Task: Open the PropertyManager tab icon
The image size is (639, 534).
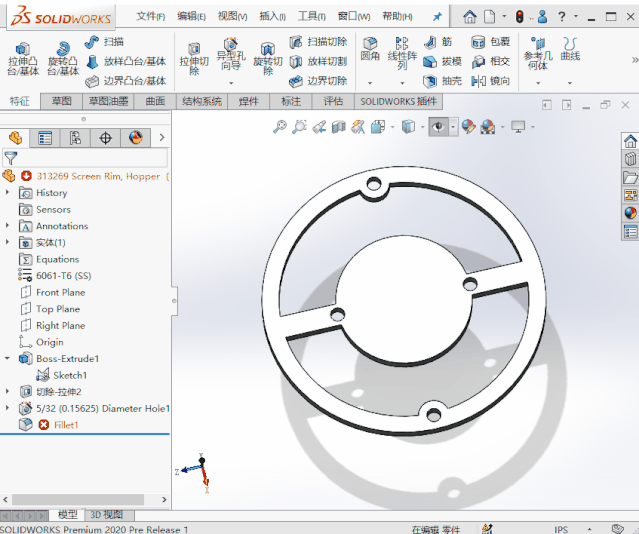Action: click(44, 138)
